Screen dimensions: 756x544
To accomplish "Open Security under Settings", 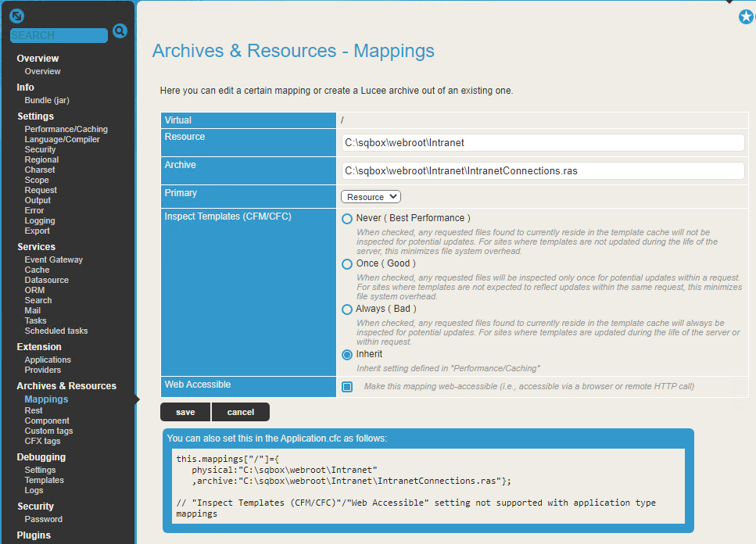I will 40,149.
